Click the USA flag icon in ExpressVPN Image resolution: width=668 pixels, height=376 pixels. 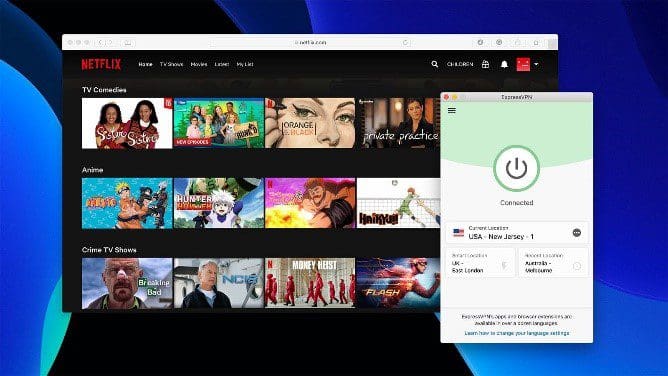click(x=458, y=233)
